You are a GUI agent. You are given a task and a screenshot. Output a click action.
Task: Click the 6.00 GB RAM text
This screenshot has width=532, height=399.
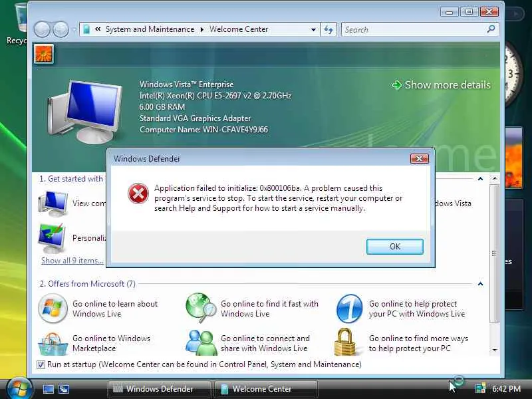coord(162,107)
